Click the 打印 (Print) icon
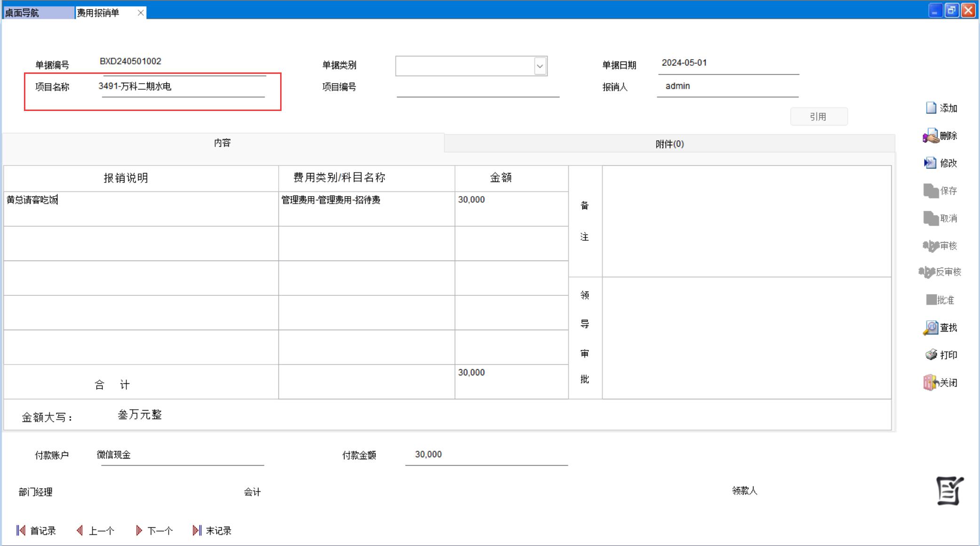 click(x=931, y=355)
